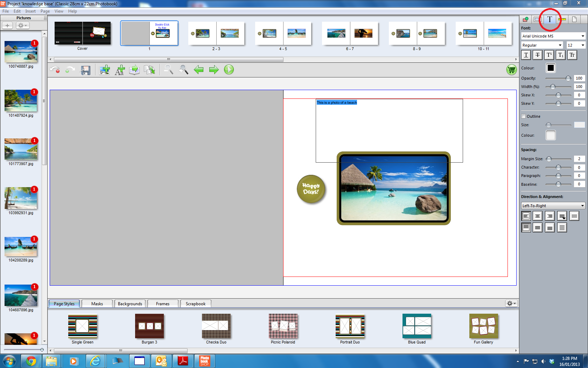Click the zoom in magnifier icon
This screenshot has height=368, width=588.
click(x=183, y=70)
